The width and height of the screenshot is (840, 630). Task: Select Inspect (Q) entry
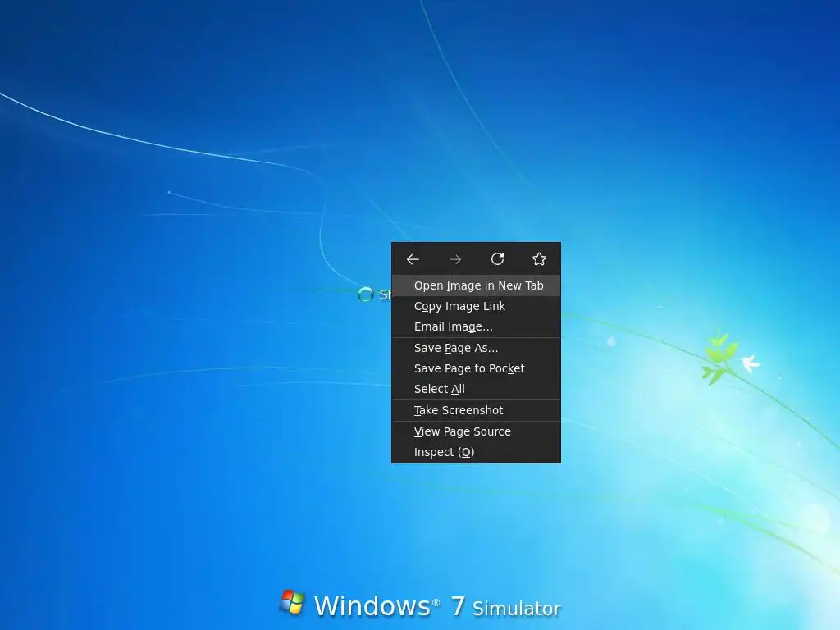(476, 452)
